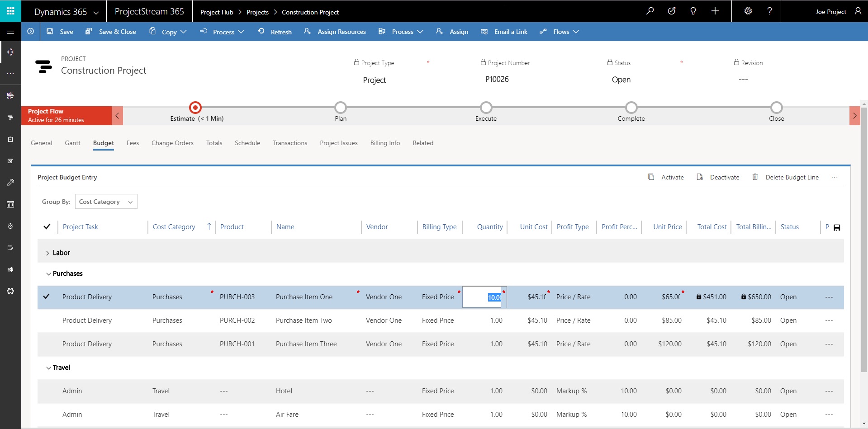Open hamburger menu in left sidebar
This screenshot has height=429, width=868.
point(10,32)
